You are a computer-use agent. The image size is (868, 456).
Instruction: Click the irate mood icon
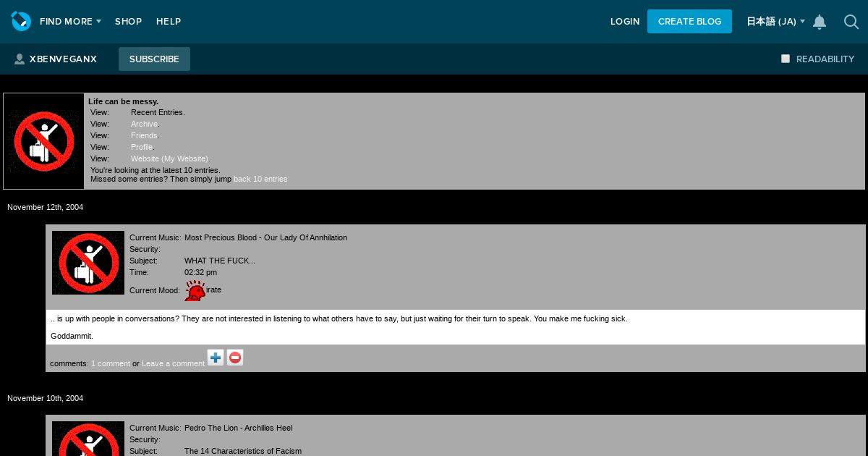coord(195,290)
